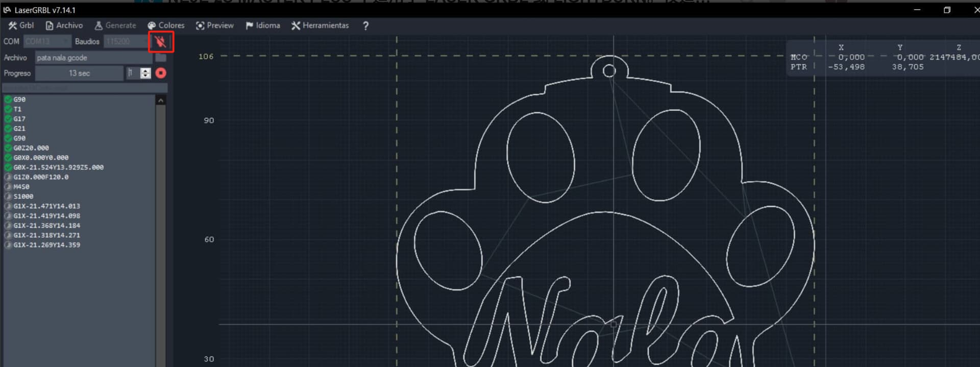Click the open file folder icon
The image size is (980, 367).
tap(161, 58)
